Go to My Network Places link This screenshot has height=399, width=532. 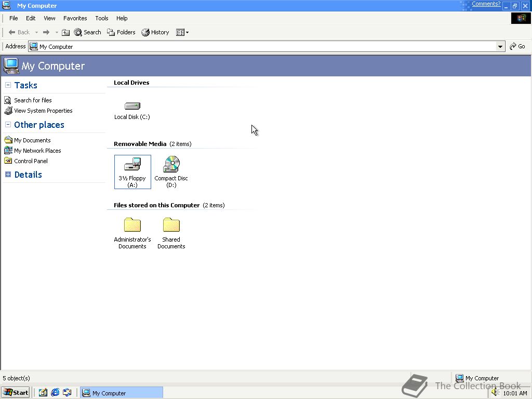coord(37,151)
